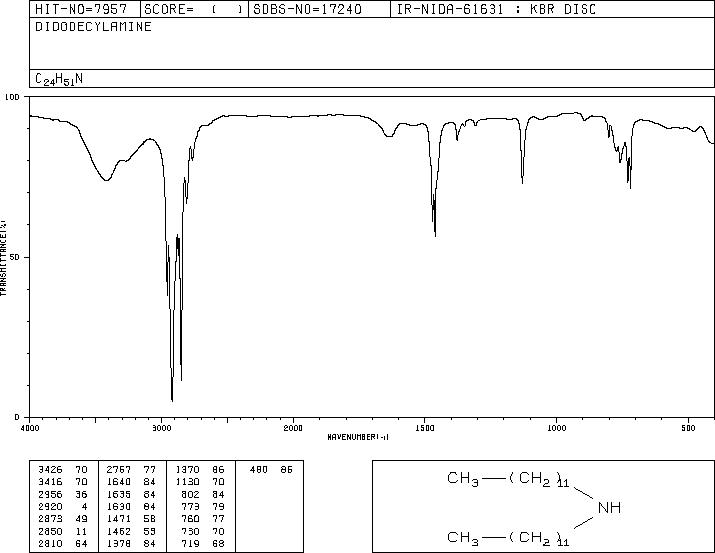Screen dimensions: 715x553
Task: Select the 2956 entry in the peak table
Action: [x=50, y=495]
